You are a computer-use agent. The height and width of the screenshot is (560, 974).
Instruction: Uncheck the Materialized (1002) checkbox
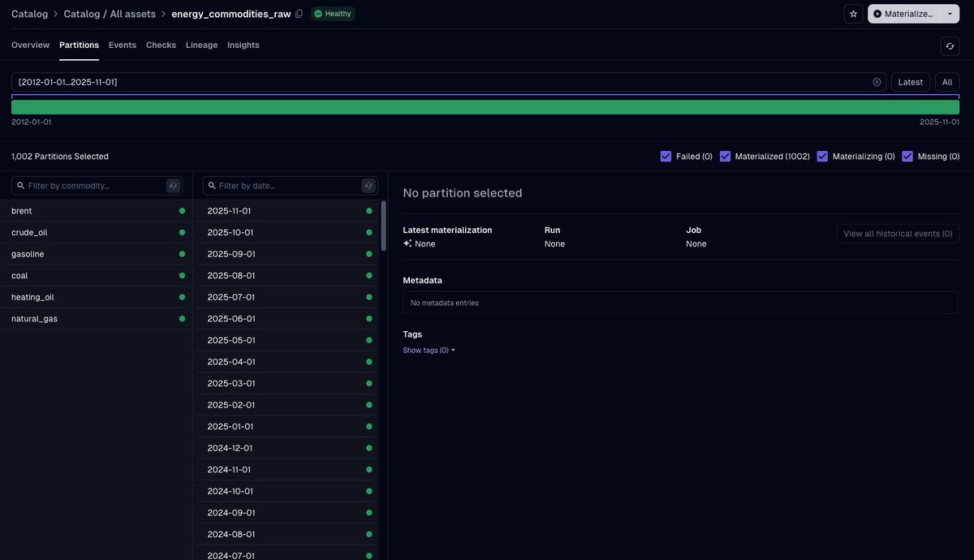pyautogui.click(x=725, y=156)
